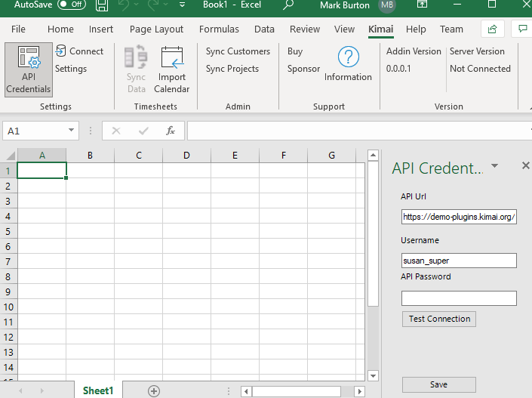Undo the last action

(x=124, y=5)
